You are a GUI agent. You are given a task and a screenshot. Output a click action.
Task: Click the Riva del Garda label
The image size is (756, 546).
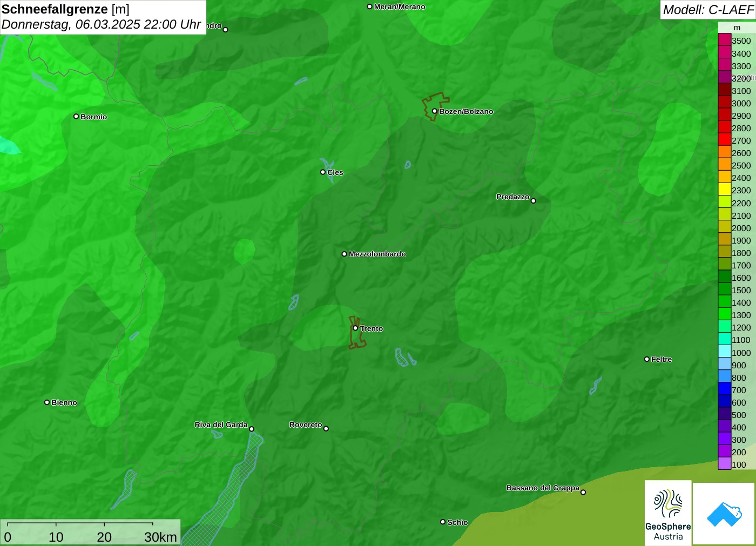221,424
